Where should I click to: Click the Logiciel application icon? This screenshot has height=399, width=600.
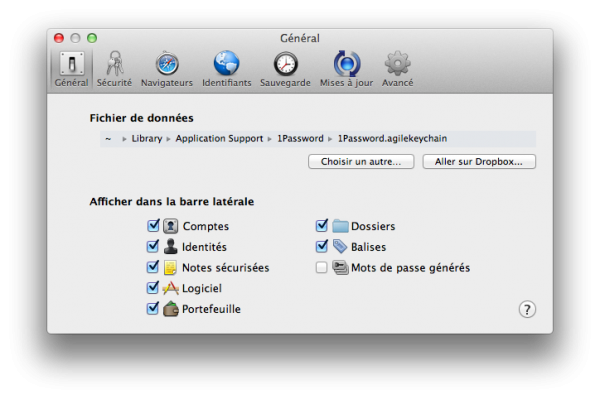[x=171, y=288]
